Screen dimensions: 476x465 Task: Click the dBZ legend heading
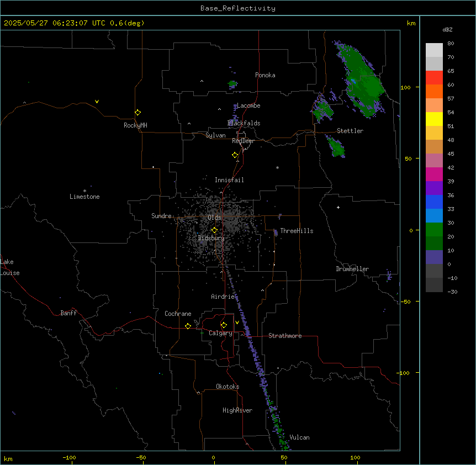coord(447,30)
